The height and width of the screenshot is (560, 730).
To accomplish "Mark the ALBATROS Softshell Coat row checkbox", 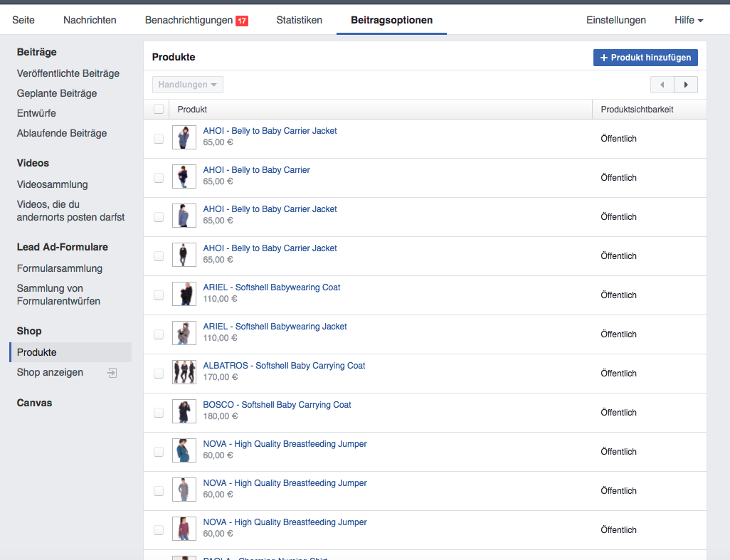I will coord(159,374).
